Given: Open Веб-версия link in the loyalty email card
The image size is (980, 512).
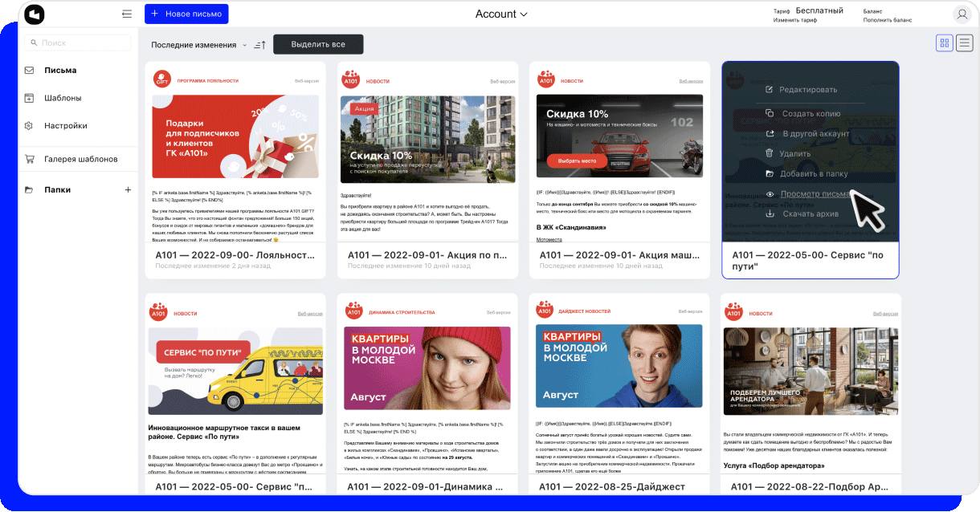Looking at the screenshot, I should coord(307,81).
